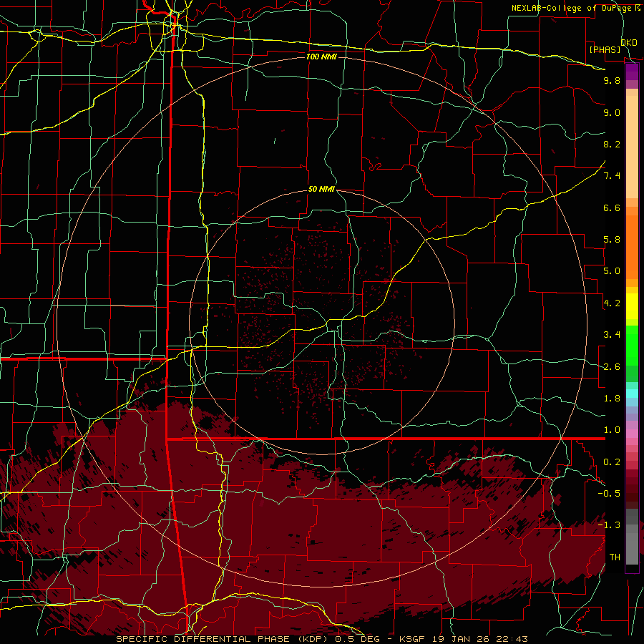Click the bright green swatch in color bar
644x644 pixels.
(x=632, y=345)
